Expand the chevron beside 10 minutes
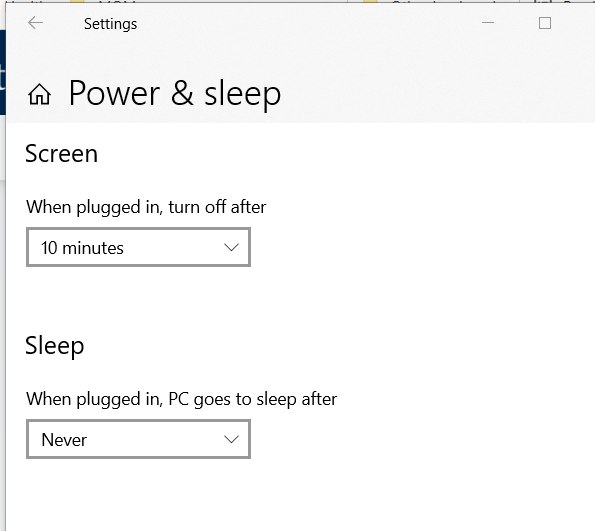Screen dimensions: 595x531 231,247
